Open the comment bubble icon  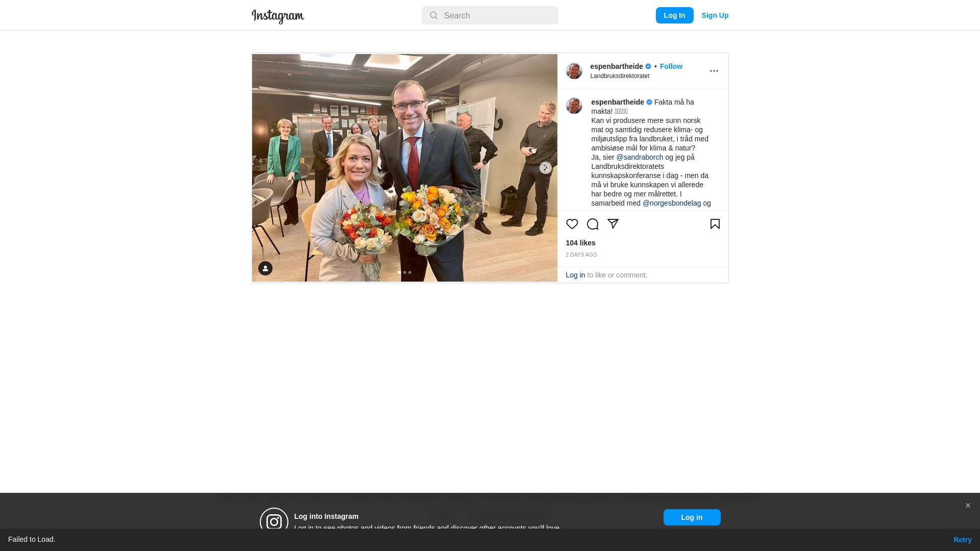(x=592, y=224)
